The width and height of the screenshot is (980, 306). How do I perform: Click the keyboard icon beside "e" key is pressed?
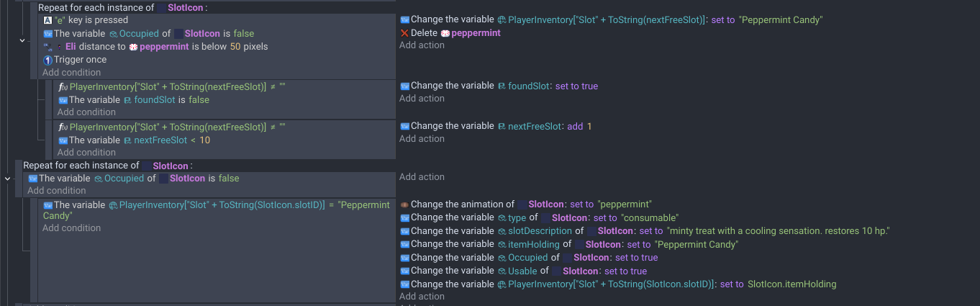click(47, 20)
